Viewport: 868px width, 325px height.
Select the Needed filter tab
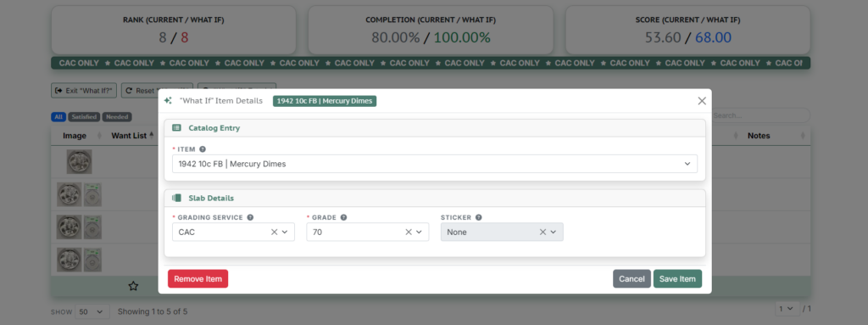coord(117,117)
